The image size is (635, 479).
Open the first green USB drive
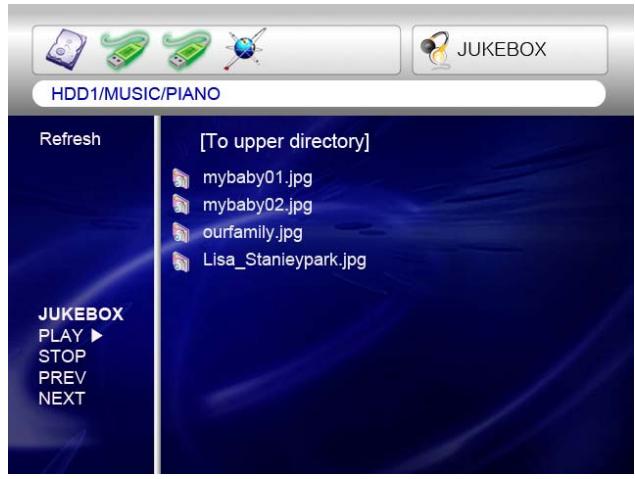(x=125, y=50)
